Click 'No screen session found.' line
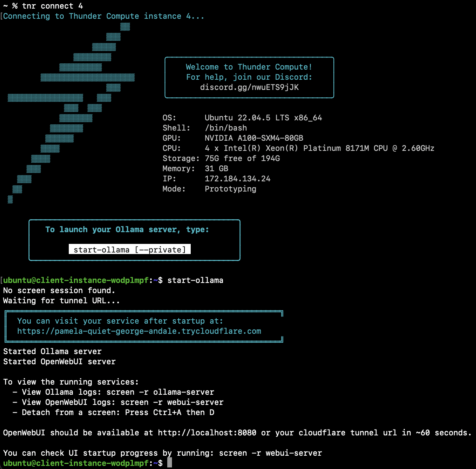476x469 pixels. tap(59, 290)
